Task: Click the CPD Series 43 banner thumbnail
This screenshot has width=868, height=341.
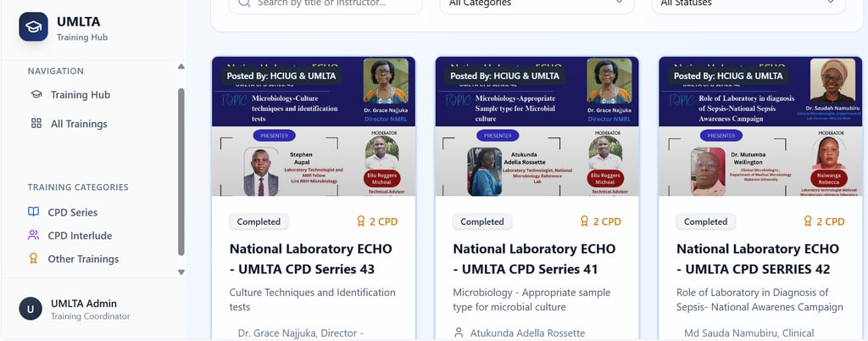Action: [x=313, y=127]
